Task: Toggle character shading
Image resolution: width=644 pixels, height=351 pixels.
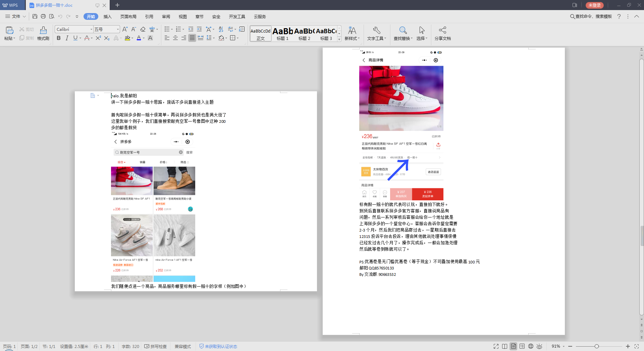Action: 150,38
